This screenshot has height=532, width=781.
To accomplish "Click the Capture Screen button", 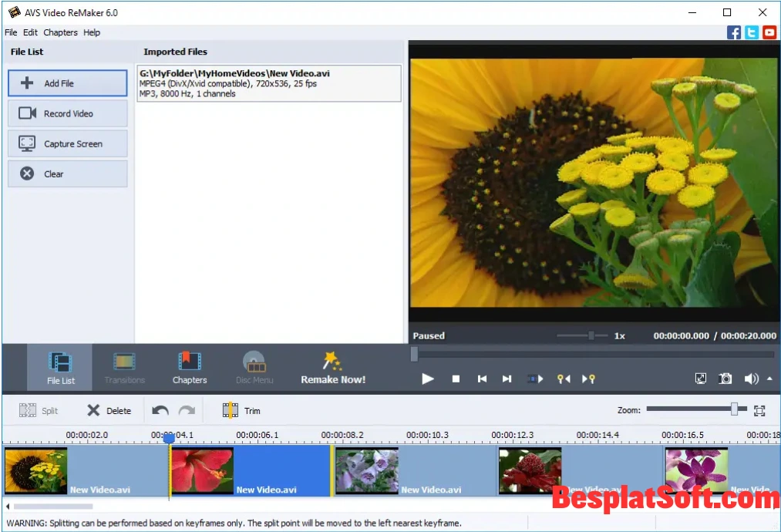I will (67, 143).
